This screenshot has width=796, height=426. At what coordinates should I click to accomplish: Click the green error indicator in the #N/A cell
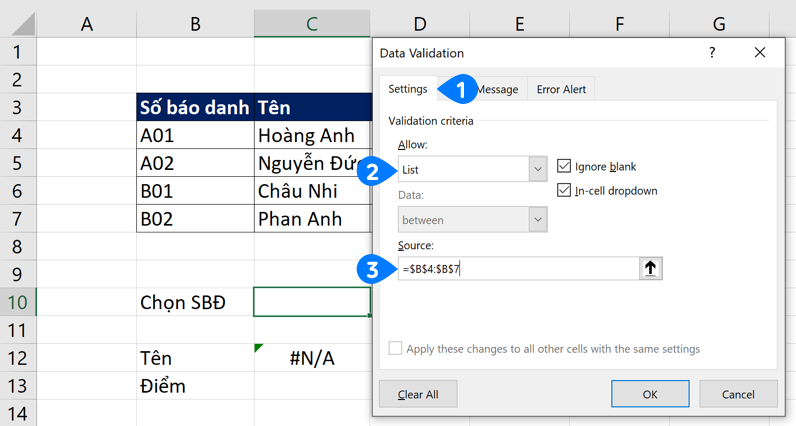[x=259, y=348]
